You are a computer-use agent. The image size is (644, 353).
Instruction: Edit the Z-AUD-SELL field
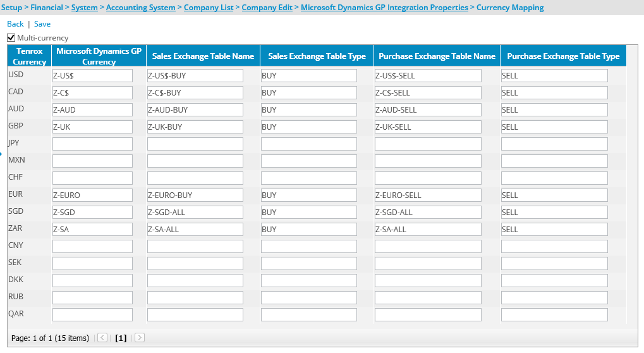click(x=428, y=109)
